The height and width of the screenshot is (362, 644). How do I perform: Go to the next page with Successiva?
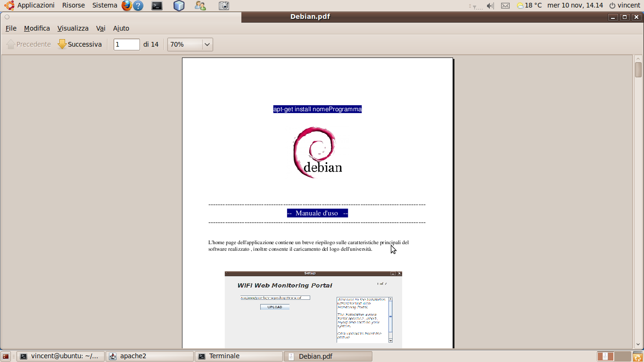[80, 44]
